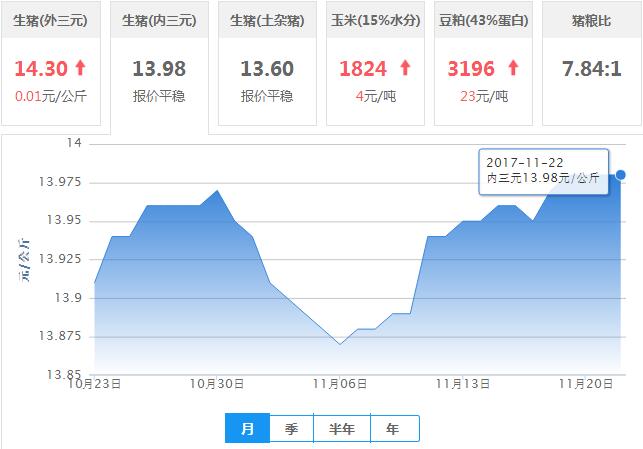The width and height of the screenshot is (643, 449).
Task: Click the 13.875 y-axis label
Action: pyautogui.click(x=60, y=336)
